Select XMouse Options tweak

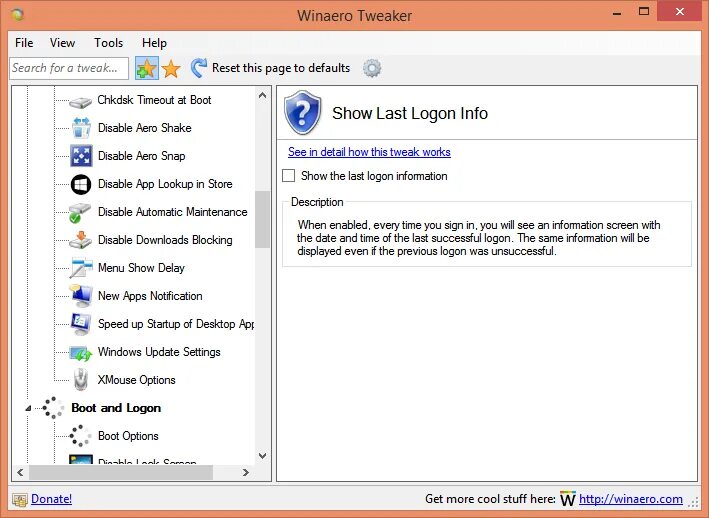pos(137,380)
